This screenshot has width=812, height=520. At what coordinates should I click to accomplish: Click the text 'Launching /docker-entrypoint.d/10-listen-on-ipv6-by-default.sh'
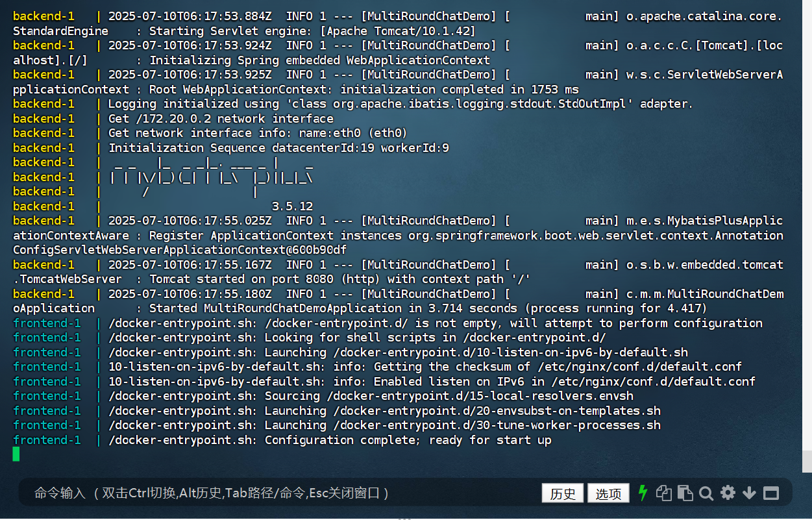(476, 353)
